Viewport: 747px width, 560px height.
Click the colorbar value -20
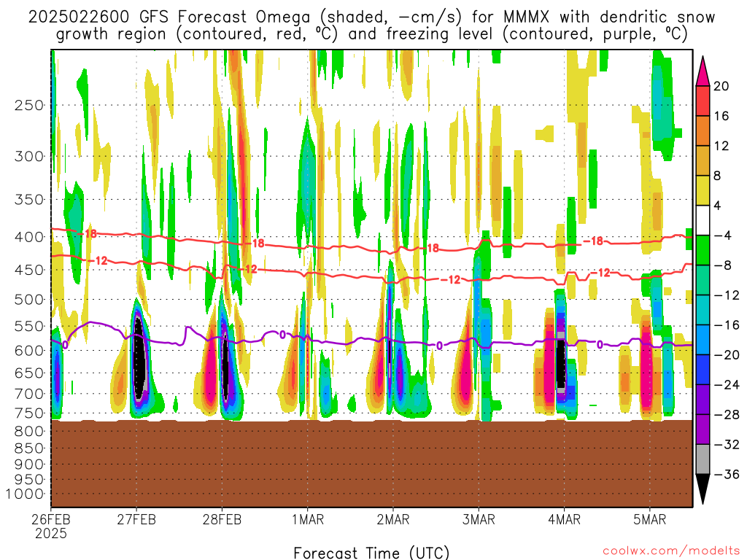(x=726, y=355)
